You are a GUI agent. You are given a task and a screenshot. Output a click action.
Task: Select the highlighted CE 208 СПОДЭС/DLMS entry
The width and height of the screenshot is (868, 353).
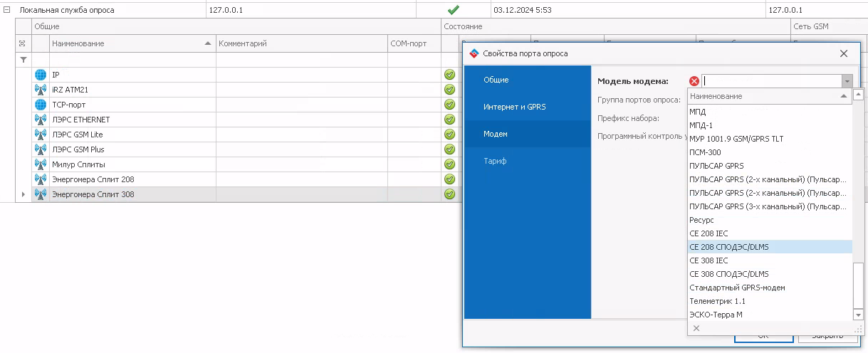[770, 247]
